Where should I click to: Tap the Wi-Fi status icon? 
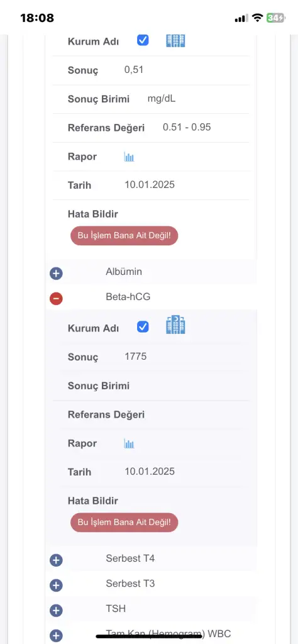click(258, 18)
